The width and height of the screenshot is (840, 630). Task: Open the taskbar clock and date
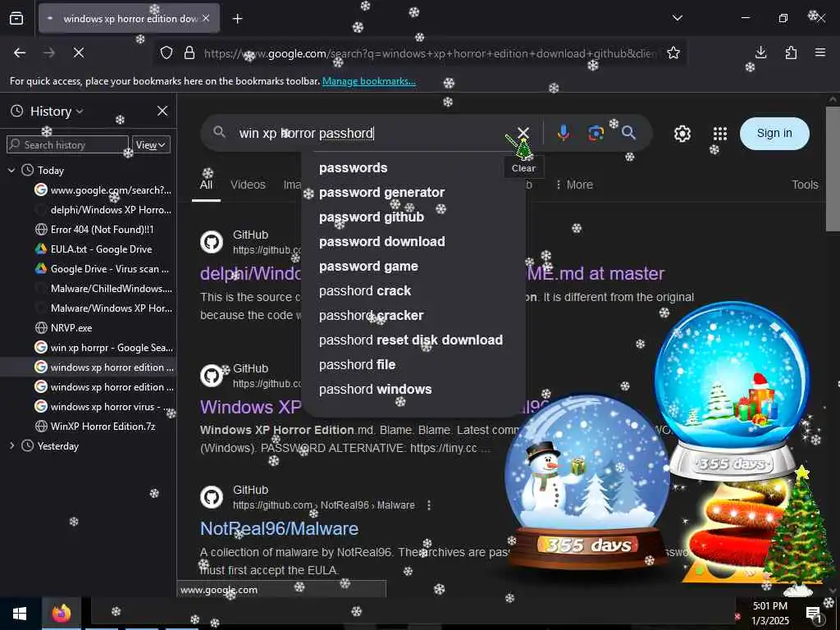point(769,613)
